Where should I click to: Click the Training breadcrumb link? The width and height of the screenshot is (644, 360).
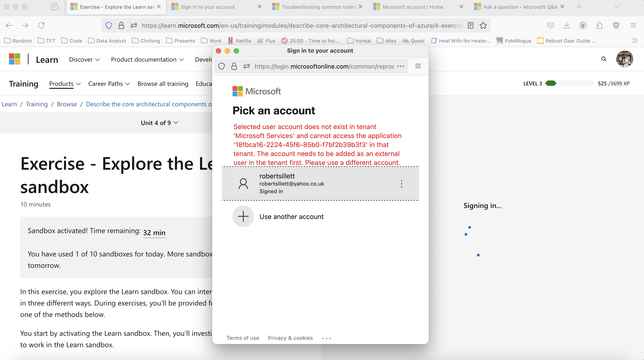tap(37, 104)
